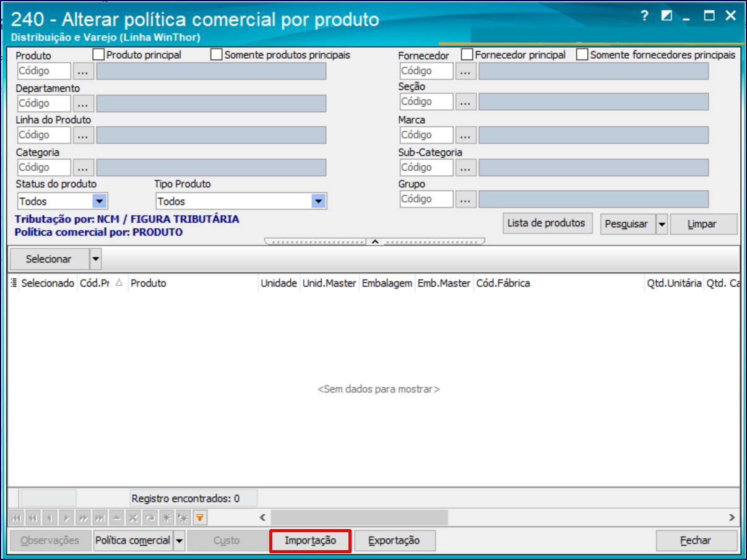Click the scrollbar right arrow

click(732, 517)
